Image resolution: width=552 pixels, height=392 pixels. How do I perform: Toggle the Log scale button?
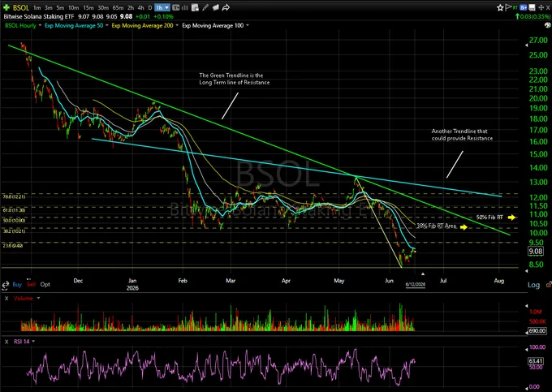533,285
